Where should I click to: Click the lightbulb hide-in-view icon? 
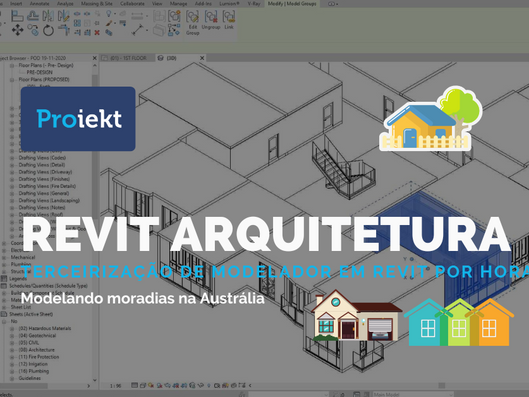[x=109, y=14]
